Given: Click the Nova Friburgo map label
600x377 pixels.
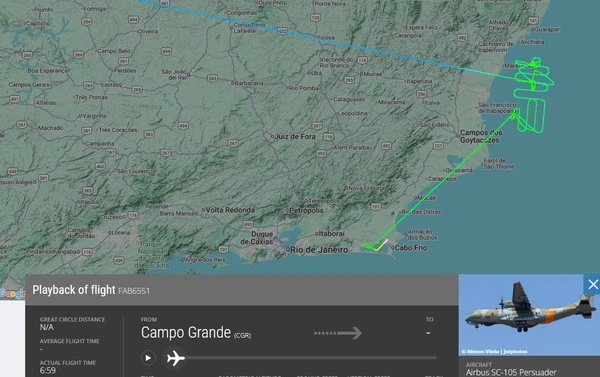Looking at the screenshot, I should click(368, 188).
